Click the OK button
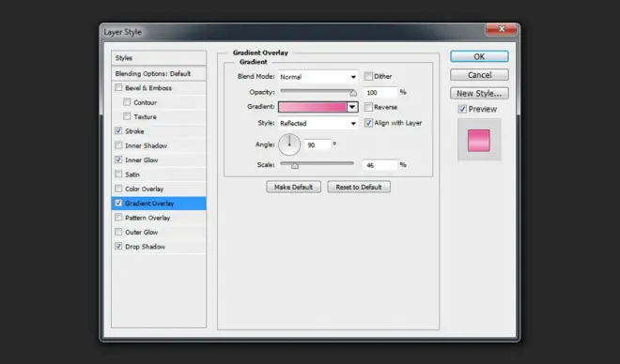 pyautogui.click(x=479, y=56)
